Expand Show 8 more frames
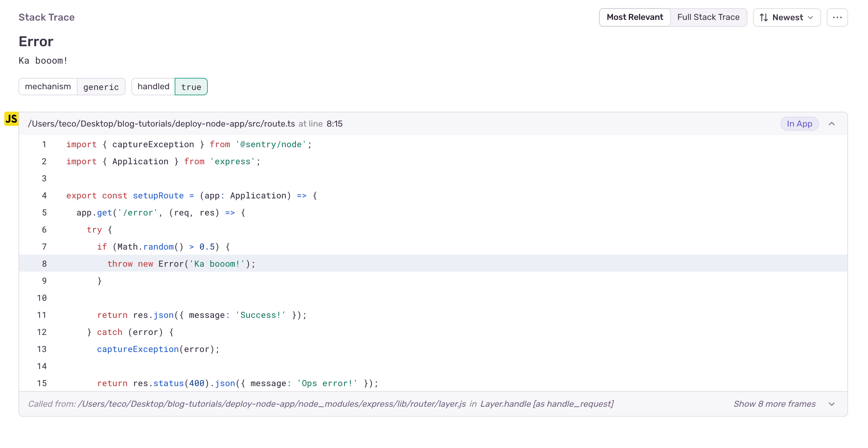The height and width of the screenshot is (448, 868). click(x=774, y=404)
